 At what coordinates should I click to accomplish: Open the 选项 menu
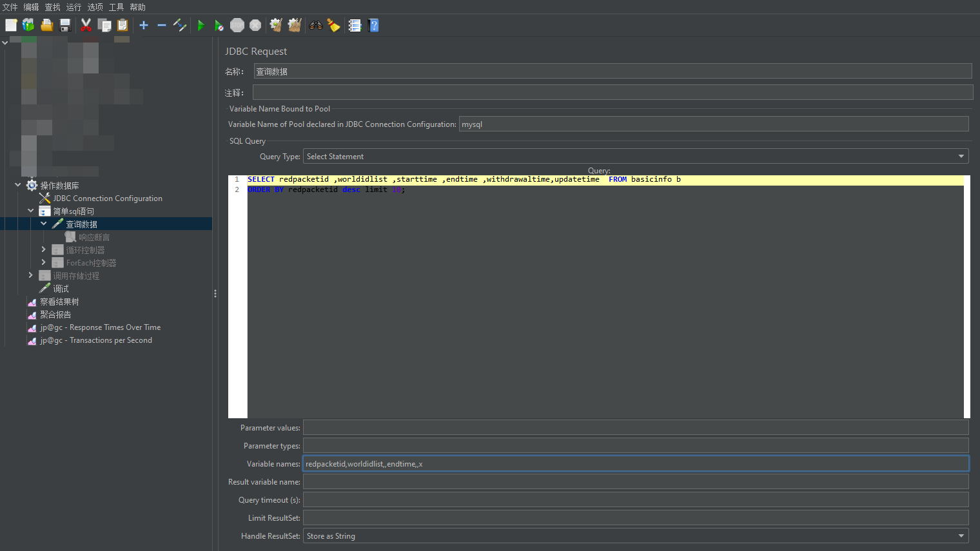coord(95,7)
